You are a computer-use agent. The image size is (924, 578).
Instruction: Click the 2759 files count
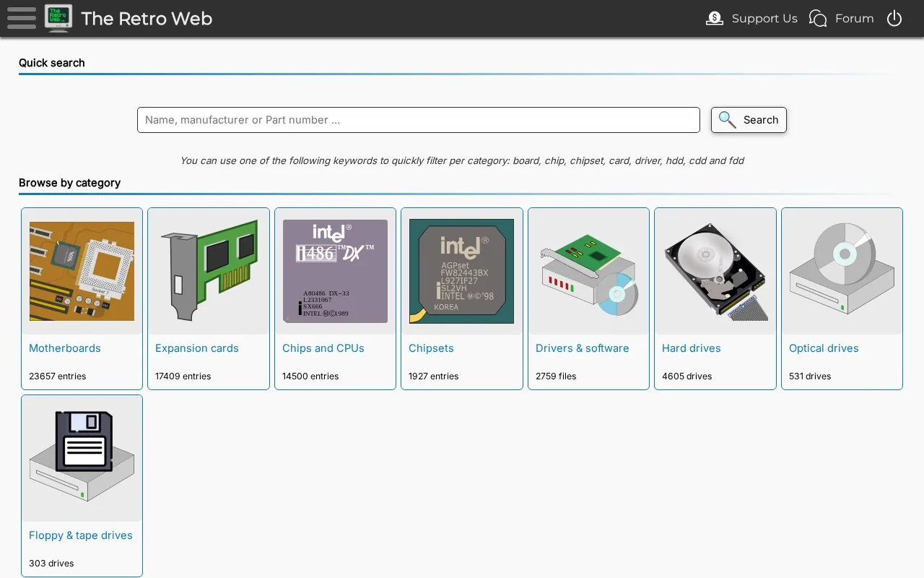click(556, 376)
